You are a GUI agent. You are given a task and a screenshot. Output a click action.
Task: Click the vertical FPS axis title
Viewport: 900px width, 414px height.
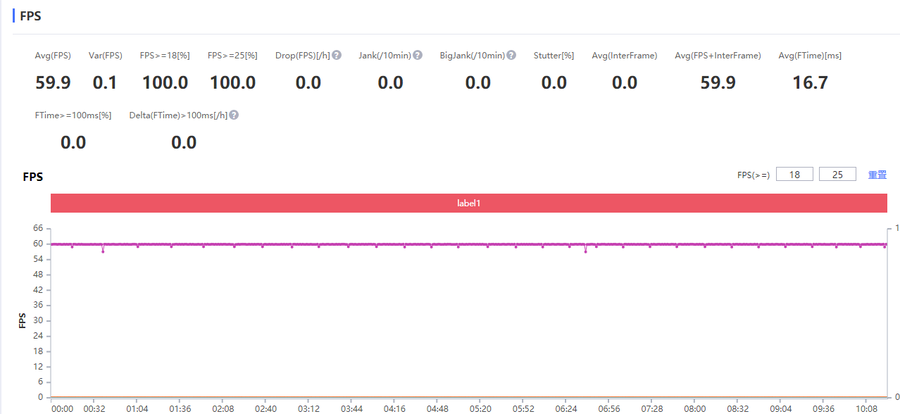pos(22,320)
